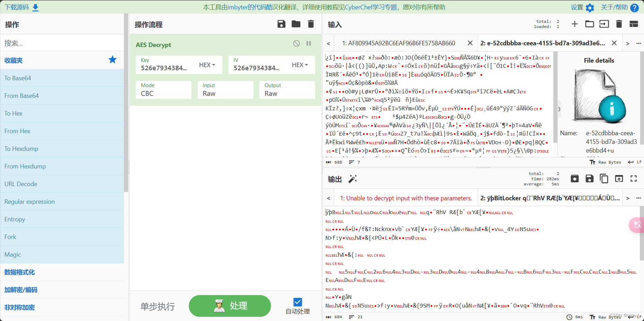This screenshot has height=321, width=644.
Task: Copy output to clipboard icon
Action: [604, 178]
